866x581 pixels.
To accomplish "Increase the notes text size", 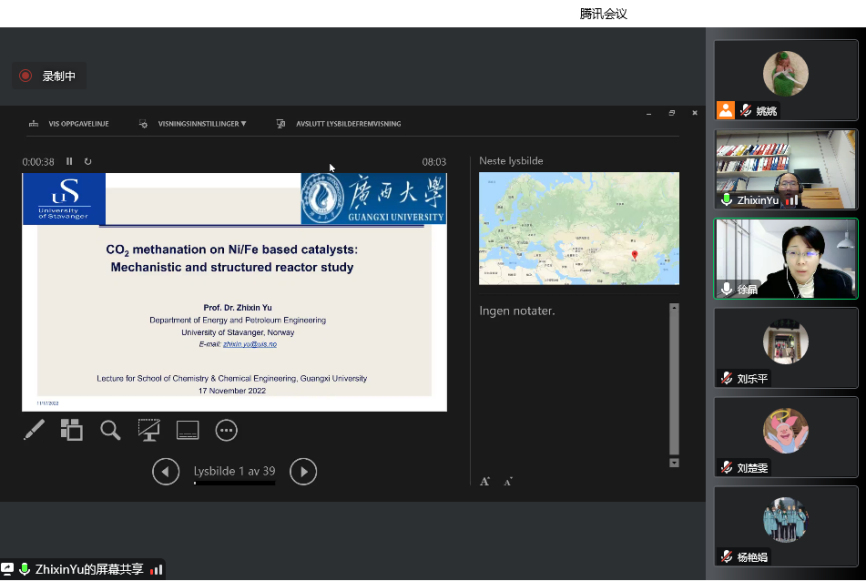I will (485, 481).
